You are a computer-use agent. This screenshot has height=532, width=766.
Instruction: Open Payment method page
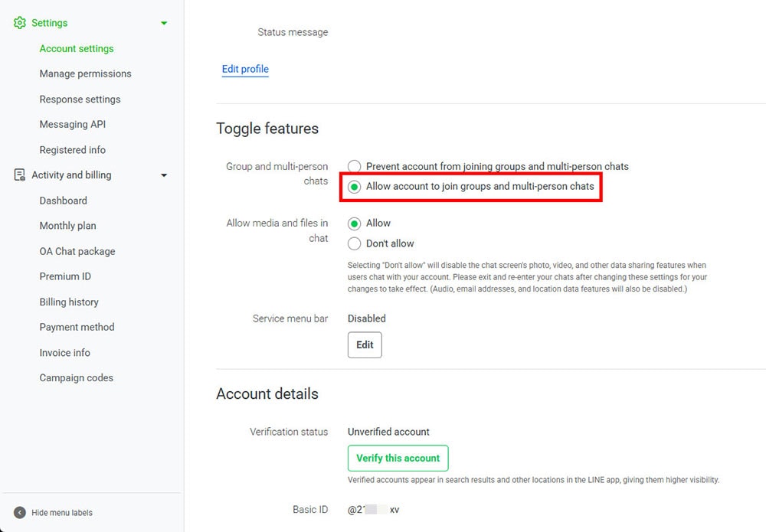pyautogui.click(x=77, y=327)
